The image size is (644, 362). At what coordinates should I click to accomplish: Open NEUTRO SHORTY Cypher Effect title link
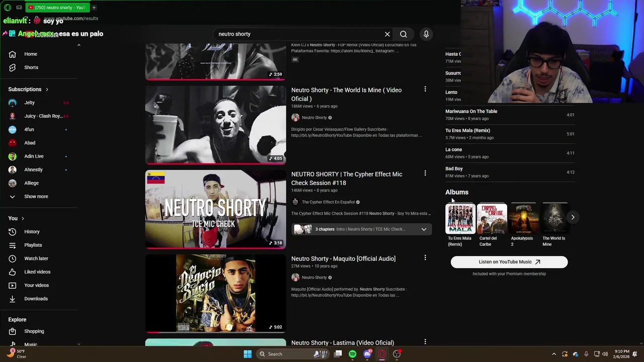point(347,178)
